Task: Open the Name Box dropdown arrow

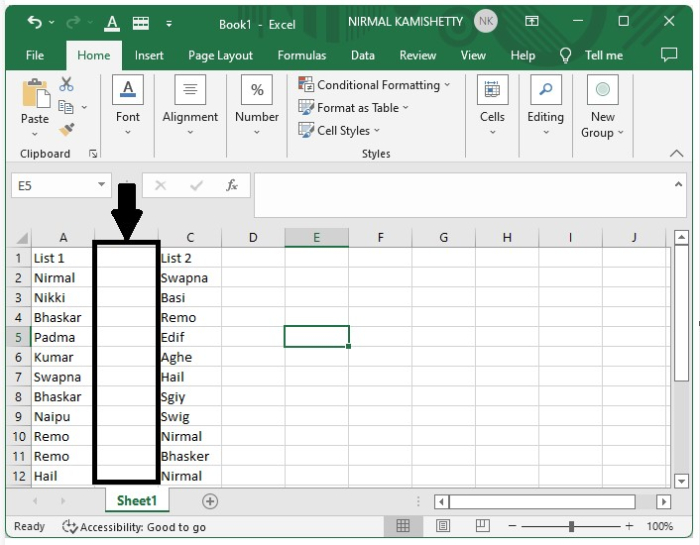Action: [102, 184]
